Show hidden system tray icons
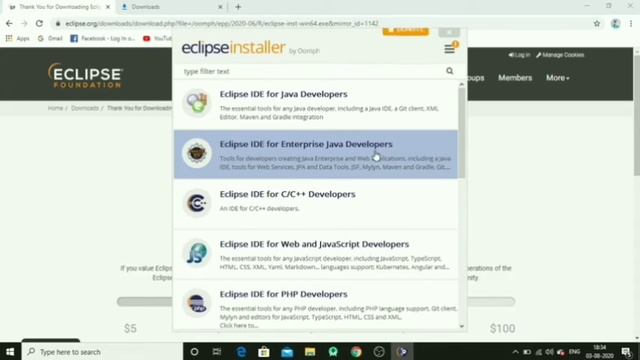640x360 pixels. (x=516, y=352)
